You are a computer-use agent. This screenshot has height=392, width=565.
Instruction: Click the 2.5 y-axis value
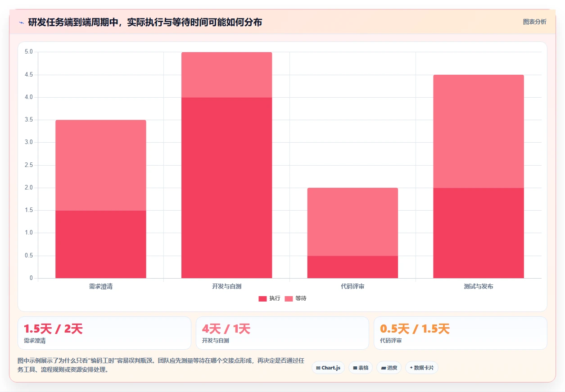pos(29,165)
